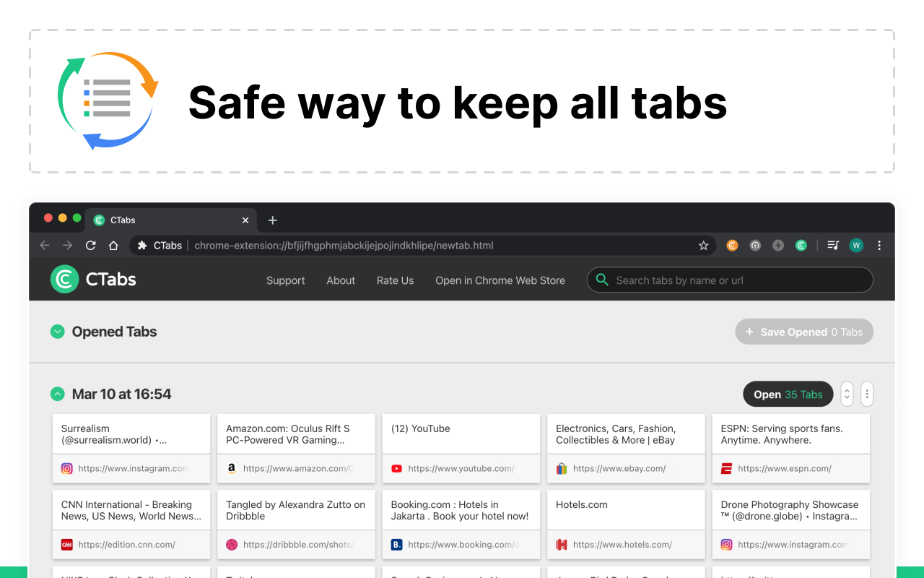Click the https://edition.cnn.com/ URL text
The image size is (924, 578).
click(x=126, y=545)
